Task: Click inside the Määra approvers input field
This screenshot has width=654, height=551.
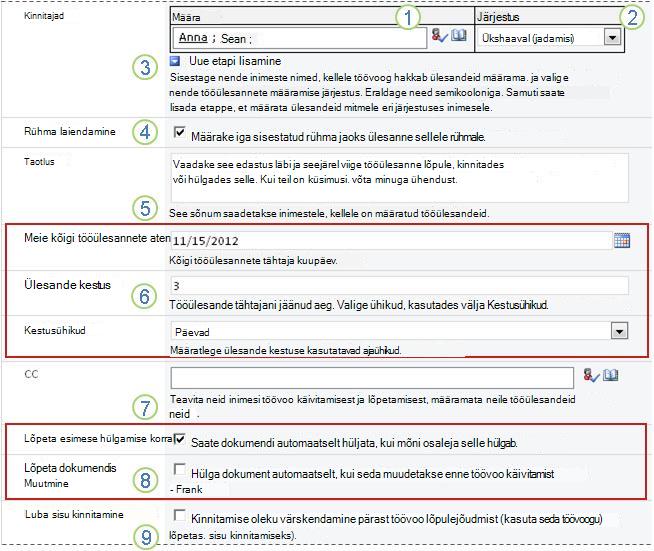Action: click(299, 38)
